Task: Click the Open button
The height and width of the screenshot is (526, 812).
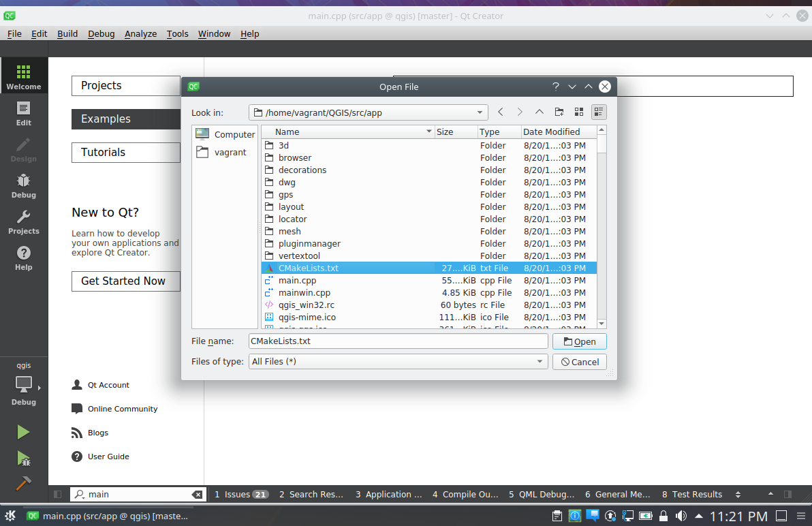Action: click(x=580, y=341)
